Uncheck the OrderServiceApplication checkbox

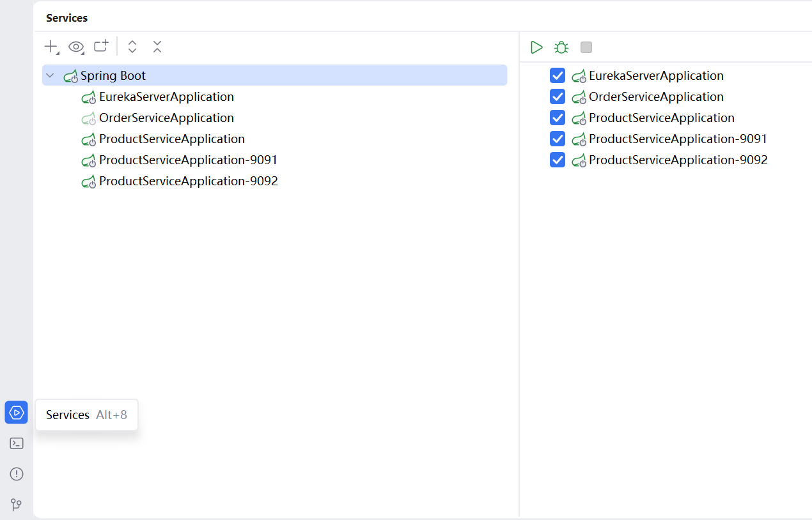558,96
